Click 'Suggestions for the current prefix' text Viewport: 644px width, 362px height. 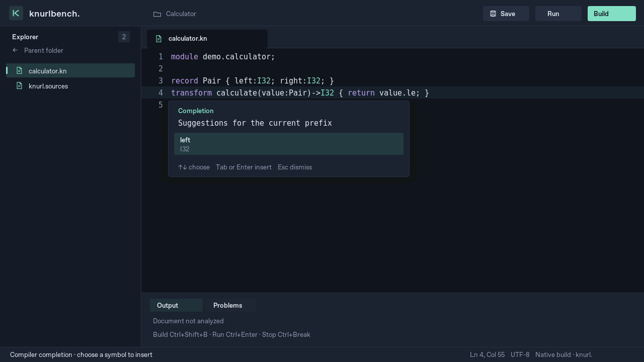coord(255,123)
